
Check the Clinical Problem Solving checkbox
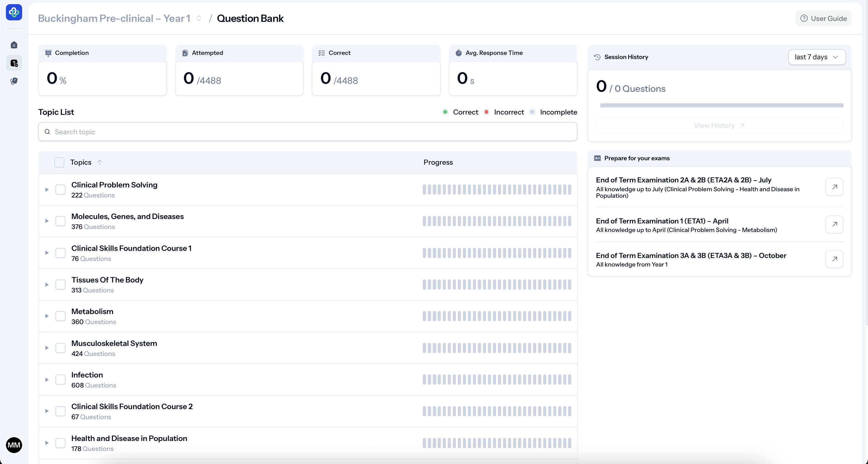[60, 189]
